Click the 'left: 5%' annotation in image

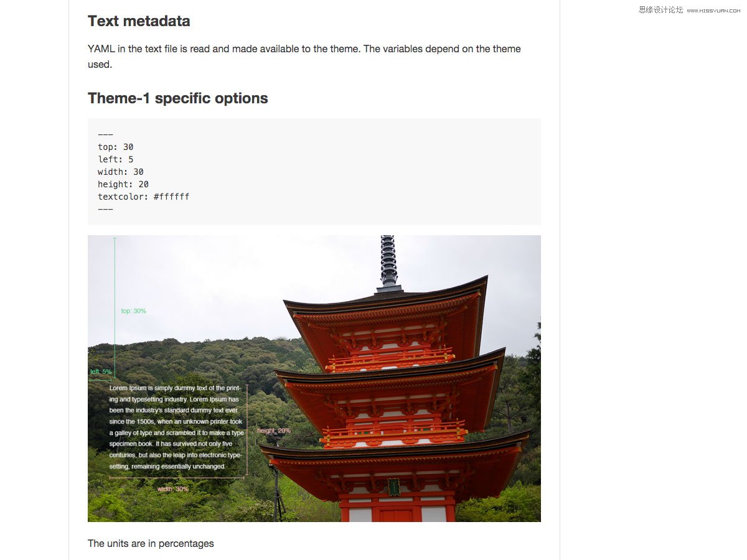coord(101,371)
